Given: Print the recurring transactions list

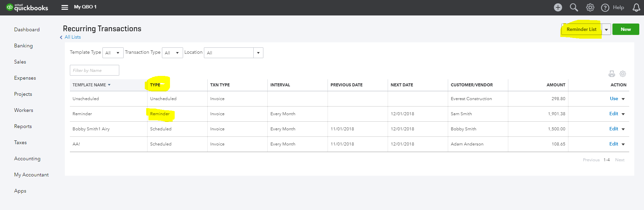Looking at the screenshot, I should click(x=612, y=74).
